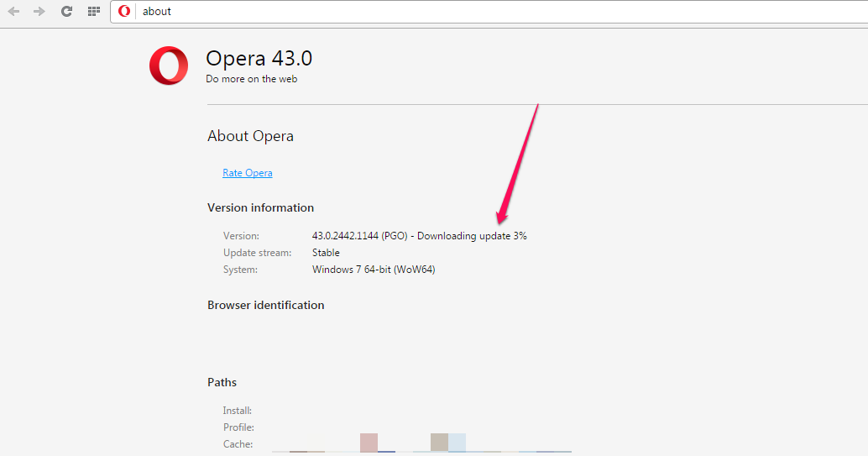868x456 pixels.
Task: Click the 'Profile:' path label
Action: (238, 427)
